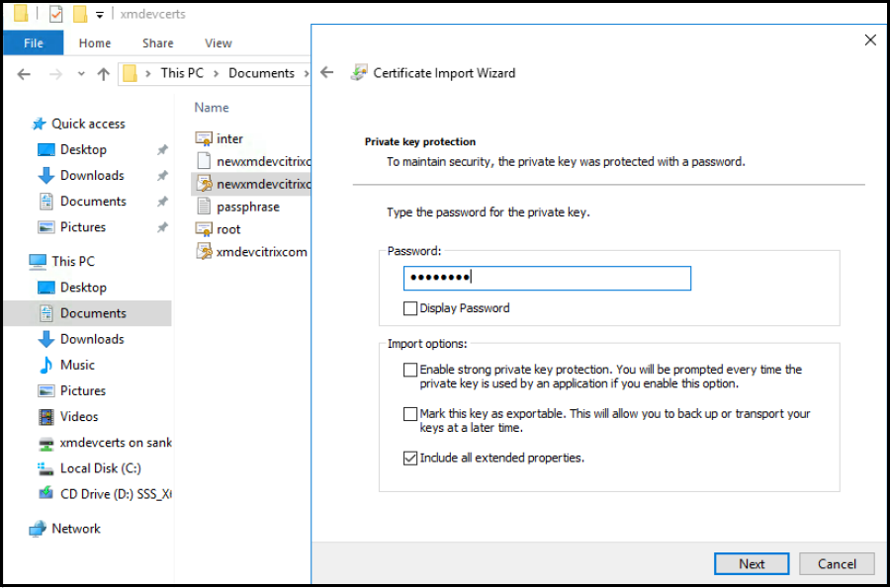
Task: Close the Certificate Import Wizard dialog
Action: click(869, 40)
